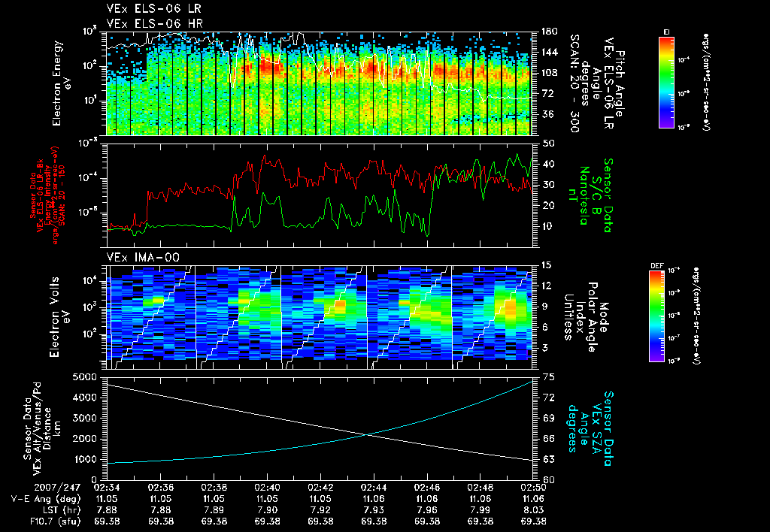This screenshot has height=532, width=770.
Task: Click the 50 nT magnetic field tick
Action: 547,144
